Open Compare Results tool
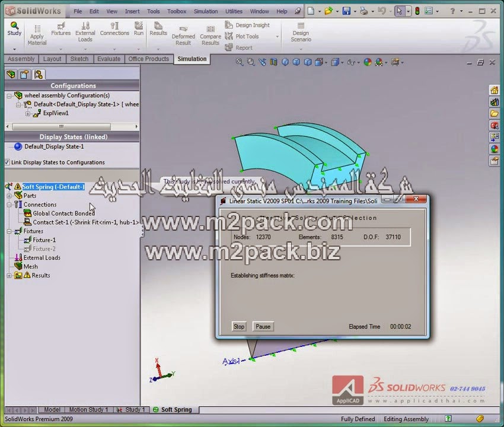This screenshot has height=427, width=504. coord(210,36)
